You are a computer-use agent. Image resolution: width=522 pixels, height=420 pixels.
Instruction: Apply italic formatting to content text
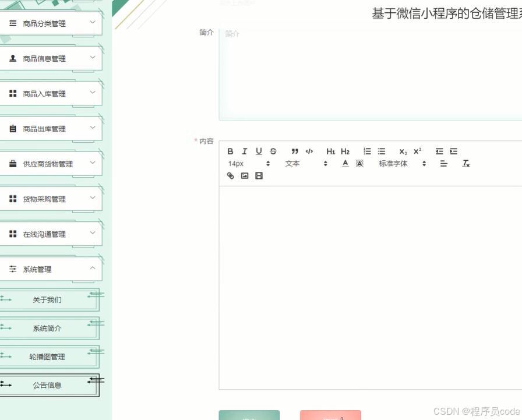[245, 151]
